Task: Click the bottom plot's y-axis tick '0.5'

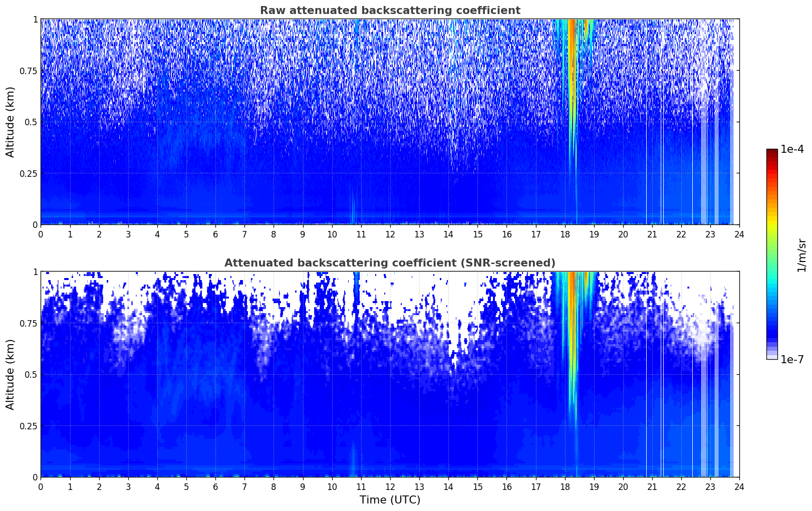Action: (x=31, y=374)
